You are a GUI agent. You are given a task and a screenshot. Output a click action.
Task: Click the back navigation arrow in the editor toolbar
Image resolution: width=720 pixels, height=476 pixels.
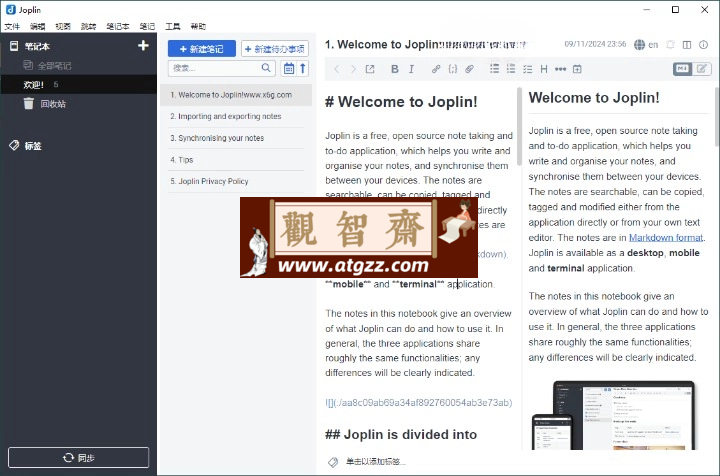(x=337, y=69)
